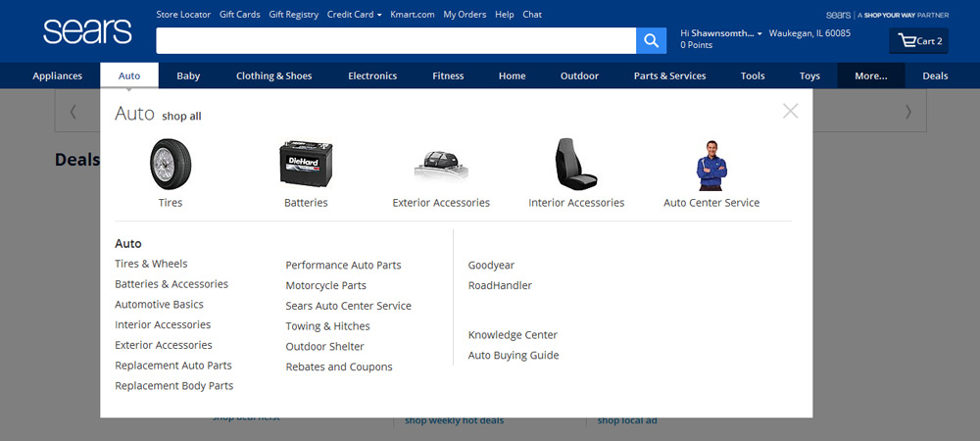Click Performance Auto Parts link
Viewport: 980px width, 441px height.
click(x=344, y=265)
